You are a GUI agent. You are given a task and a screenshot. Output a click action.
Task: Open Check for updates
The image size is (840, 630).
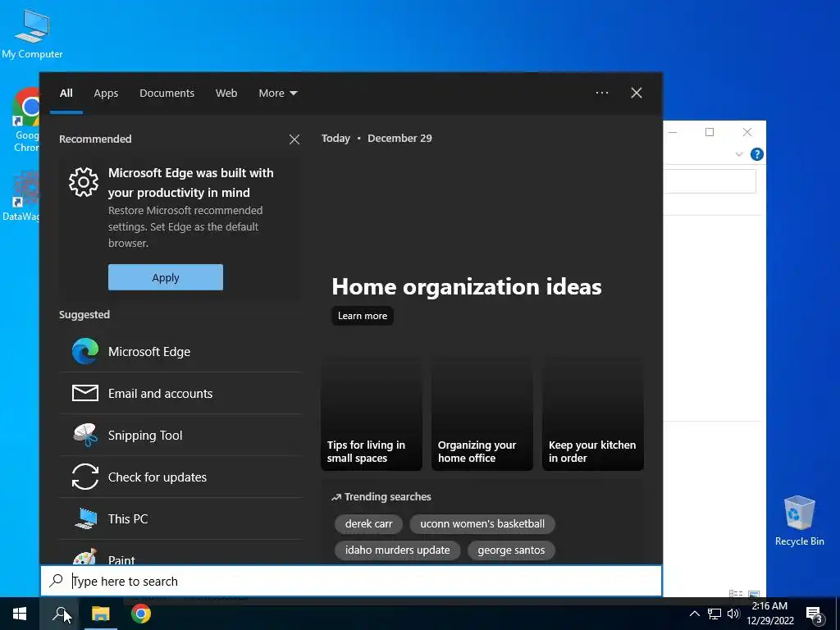180,477
